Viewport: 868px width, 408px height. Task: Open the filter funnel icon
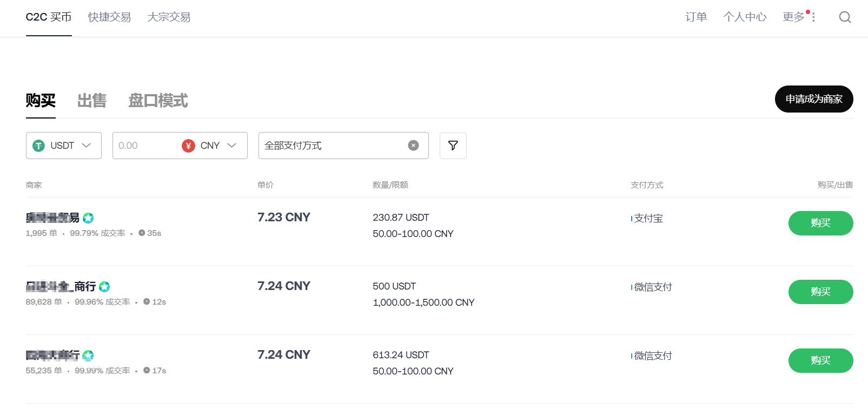(453, 146)
